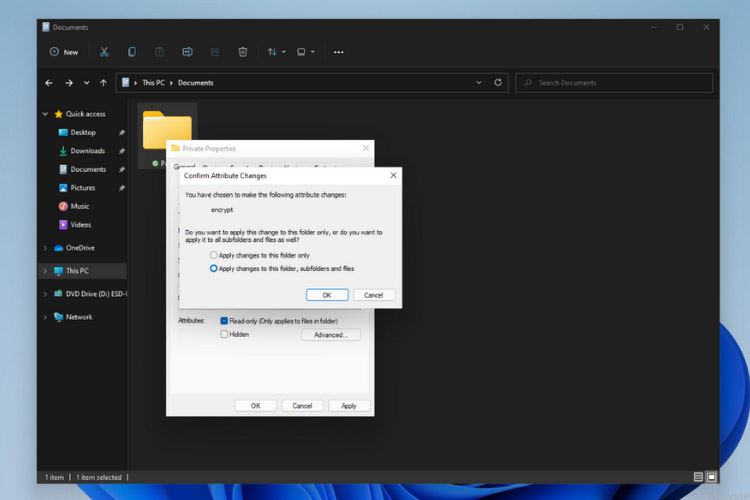This screenshot has width=750, height=500.
Task: Click the Cut scissors icon in toolbar
Action: pos(104,52)
